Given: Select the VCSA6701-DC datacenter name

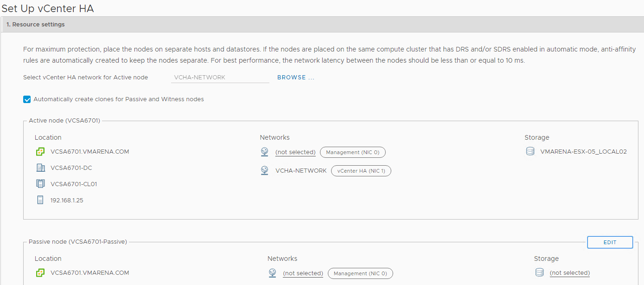Looking at the screenshot, I should [x=71, y=168].
